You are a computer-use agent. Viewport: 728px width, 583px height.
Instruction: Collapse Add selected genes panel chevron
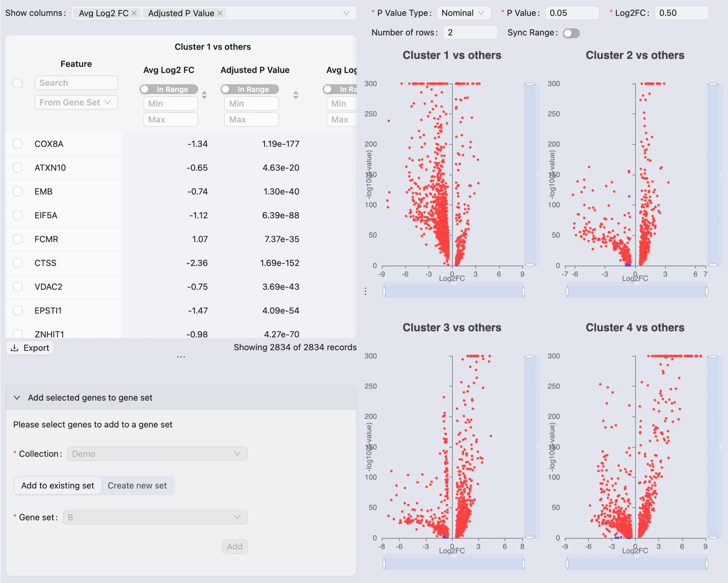click(17, 397)
